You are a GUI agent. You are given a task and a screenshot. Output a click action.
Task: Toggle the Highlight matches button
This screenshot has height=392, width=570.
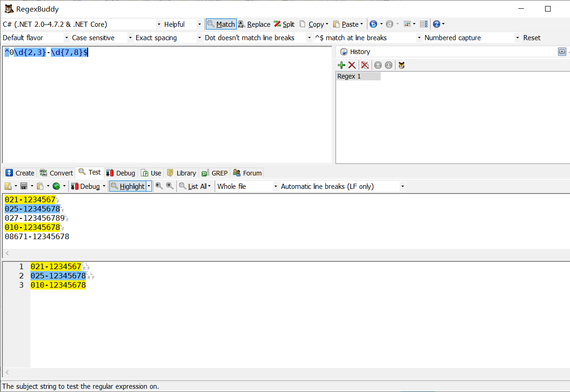[x=128, y=186]
